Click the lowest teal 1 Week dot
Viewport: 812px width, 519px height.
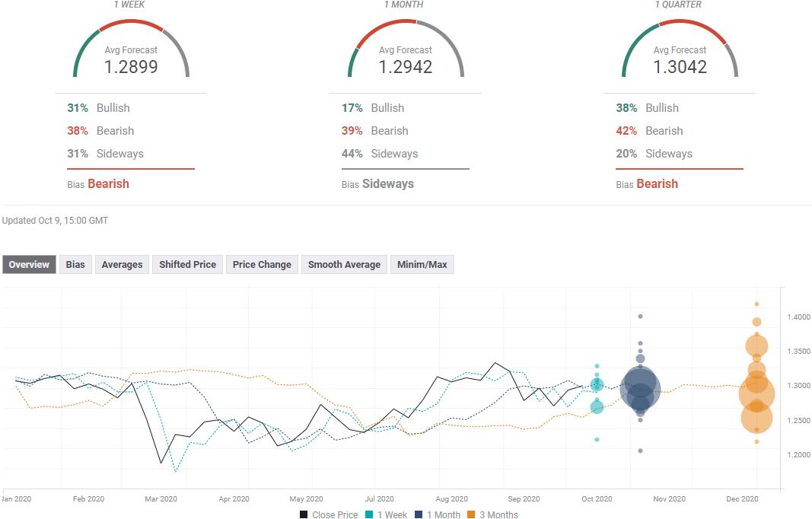(x=597, y=439)
